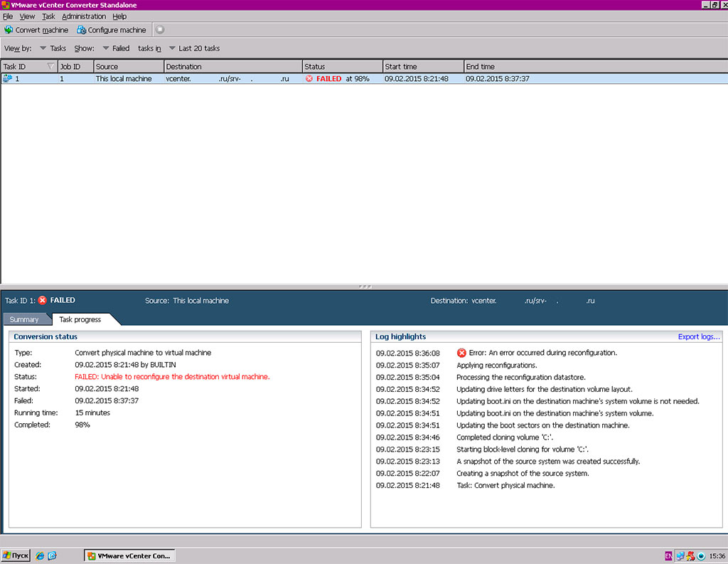
Task: Click the VMware Converter icon in the title bar
Action: (5, 5)
